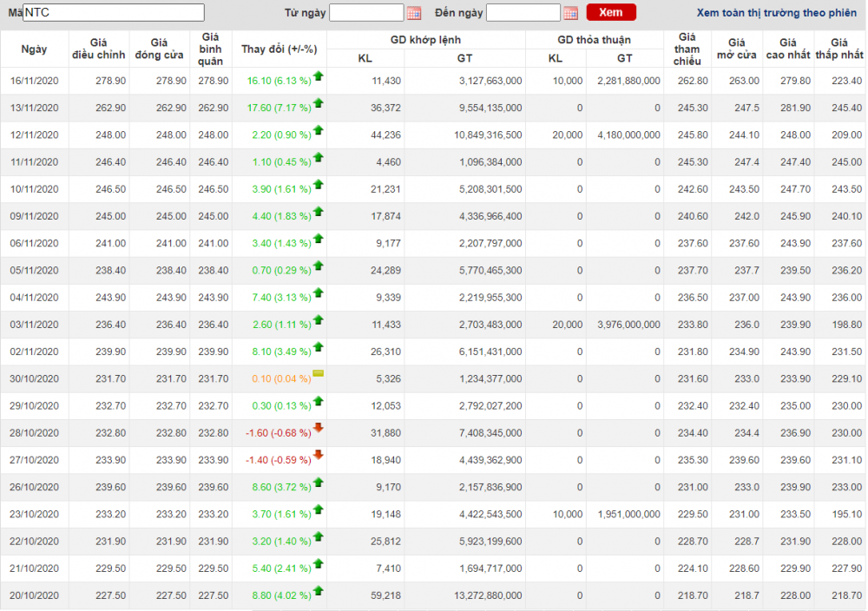868x611 pixels.
Task: Select the date cell 03/11/2020
Action: pos(35,325)
